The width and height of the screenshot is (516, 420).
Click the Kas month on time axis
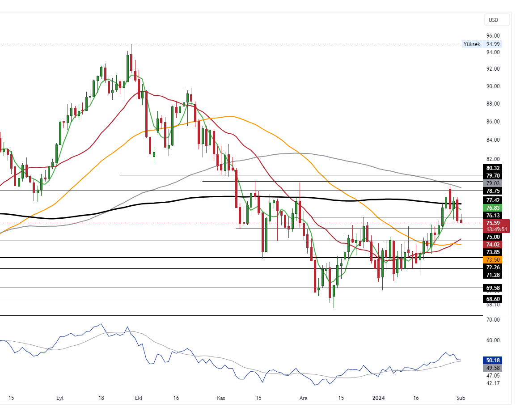(x=221, y=398)
